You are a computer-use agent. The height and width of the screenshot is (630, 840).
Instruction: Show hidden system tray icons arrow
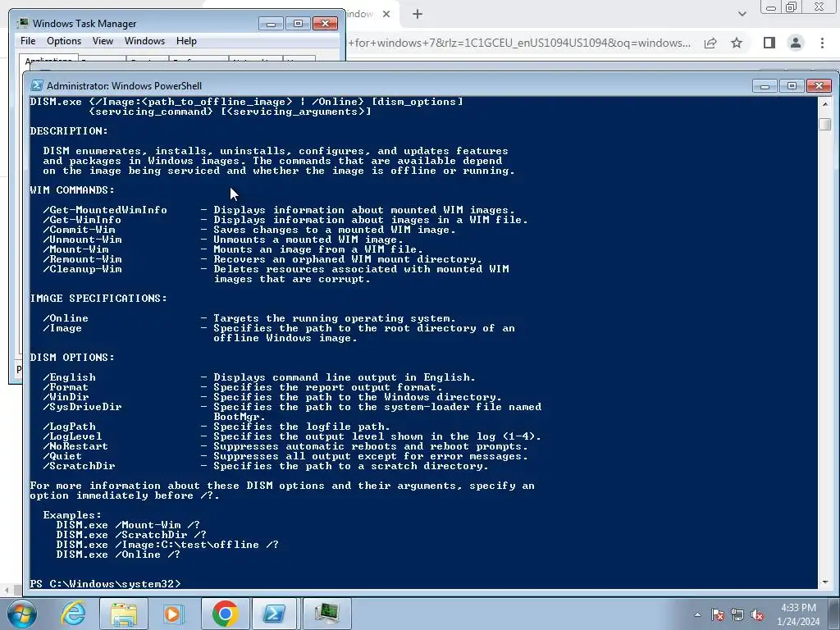coord(697,614)
